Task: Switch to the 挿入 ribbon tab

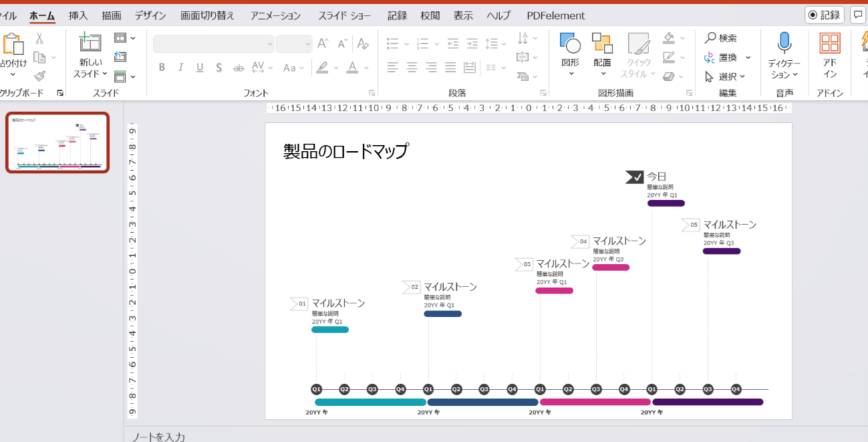Action: point(80,15)
